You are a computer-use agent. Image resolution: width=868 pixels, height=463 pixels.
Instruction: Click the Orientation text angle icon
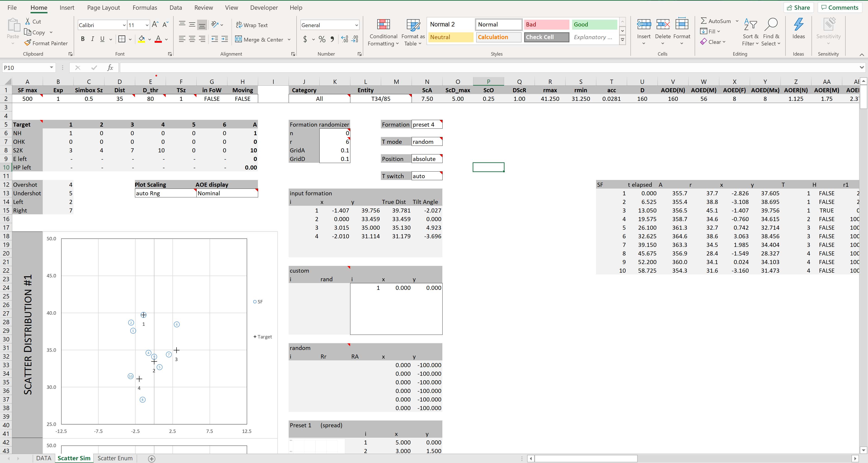pos(215,25)
